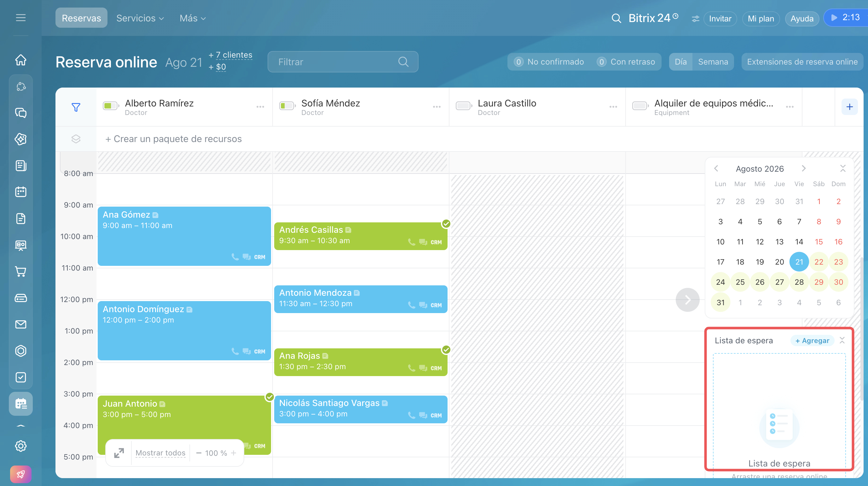Open Extensiones de reserva online
The height and width of the screenshot is (486, 868).
(802, 62)
